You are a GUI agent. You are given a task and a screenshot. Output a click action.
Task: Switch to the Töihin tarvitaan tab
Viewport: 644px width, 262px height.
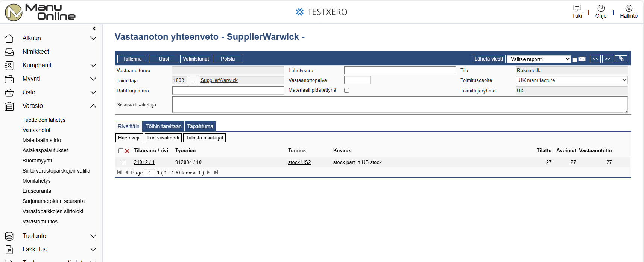coord(163,126)
